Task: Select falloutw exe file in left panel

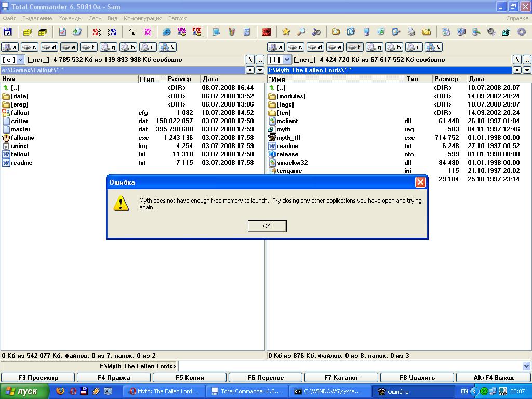Action: coord(132,138)
